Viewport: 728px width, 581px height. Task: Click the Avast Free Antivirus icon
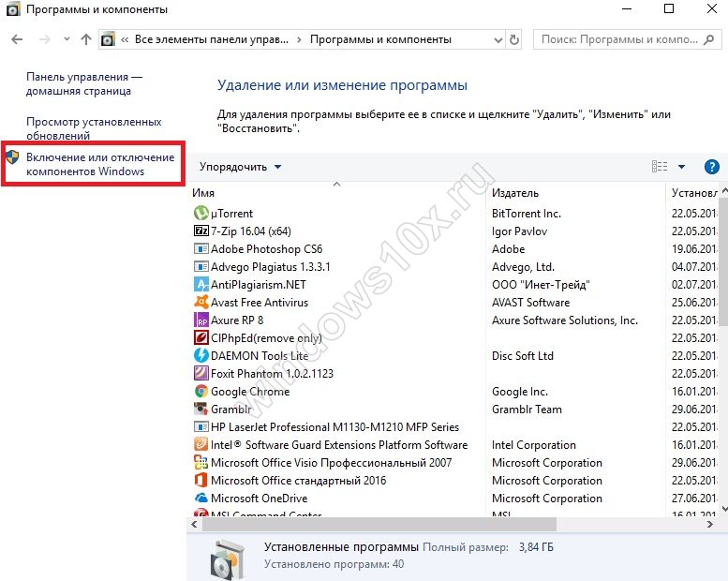point(201,302)
